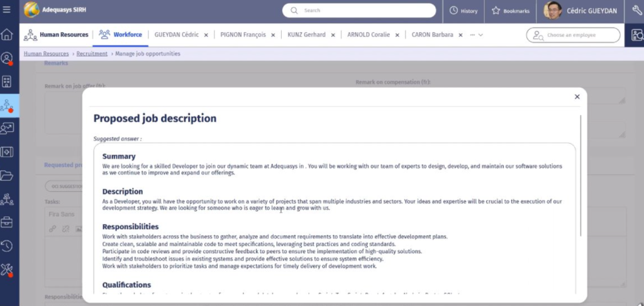The height and width of the screenshot is (306, 644).
Task: Select the Human Resources tab
Action: pyautogui.click(x=57, y=35)
